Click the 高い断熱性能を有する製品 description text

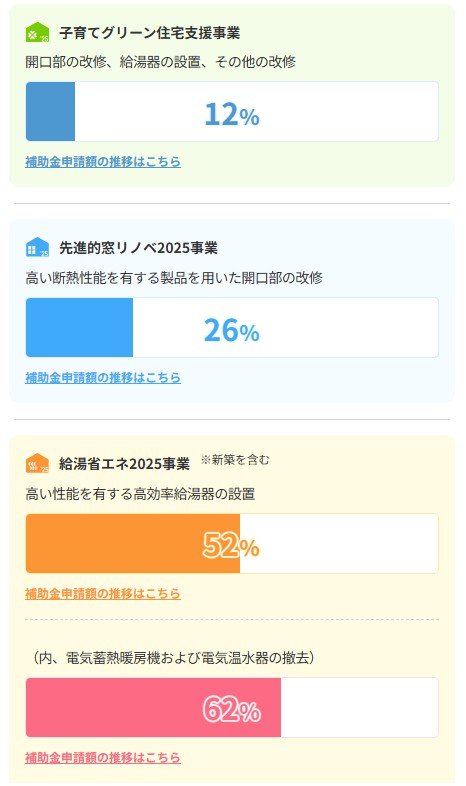point(174,278)
